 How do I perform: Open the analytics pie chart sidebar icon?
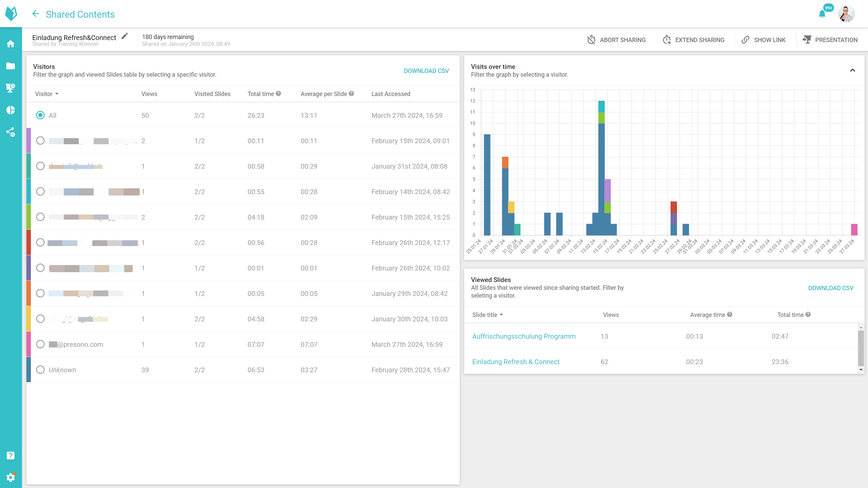[x=11, y=110]
